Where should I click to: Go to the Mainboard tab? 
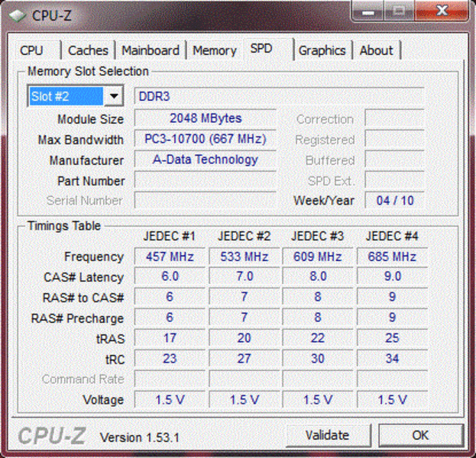point(151,50)
